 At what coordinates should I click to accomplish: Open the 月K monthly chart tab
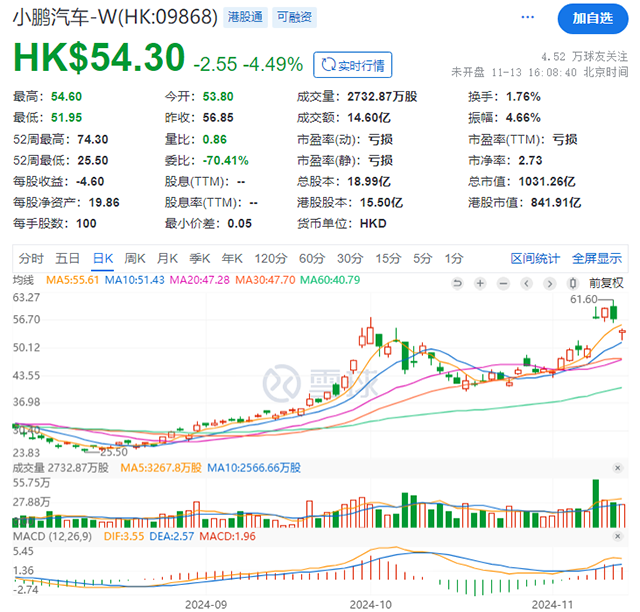(167, 258)
